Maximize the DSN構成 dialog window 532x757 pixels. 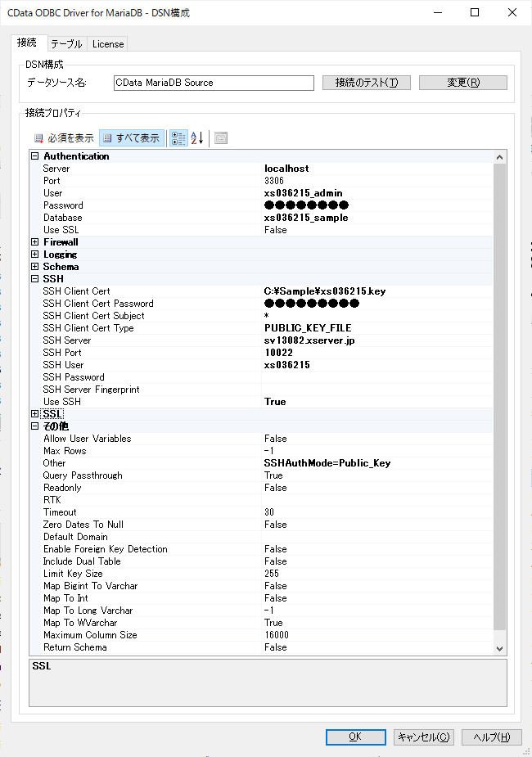(x=475, y=12)
